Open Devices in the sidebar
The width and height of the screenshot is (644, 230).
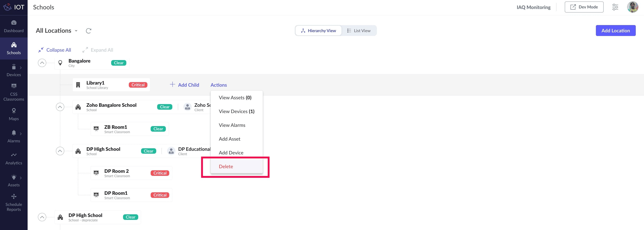click(x=14, y=70)
